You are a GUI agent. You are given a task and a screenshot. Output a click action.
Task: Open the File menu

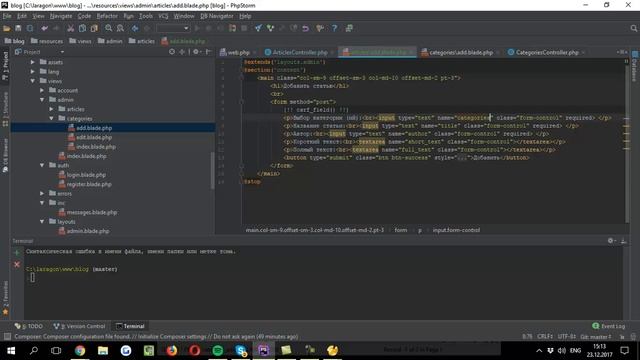click(7, 16)
